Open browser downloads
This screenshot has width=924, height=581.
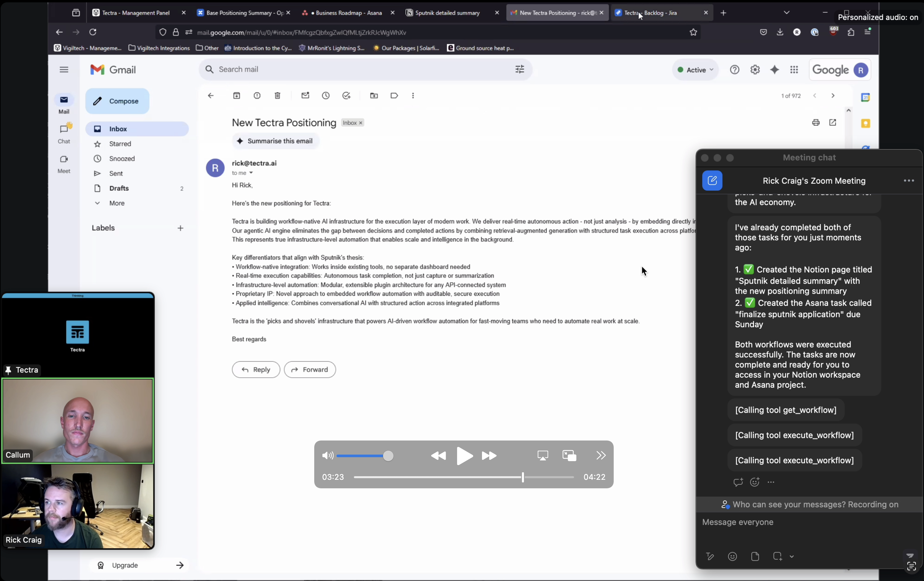[x=780, y=32]
